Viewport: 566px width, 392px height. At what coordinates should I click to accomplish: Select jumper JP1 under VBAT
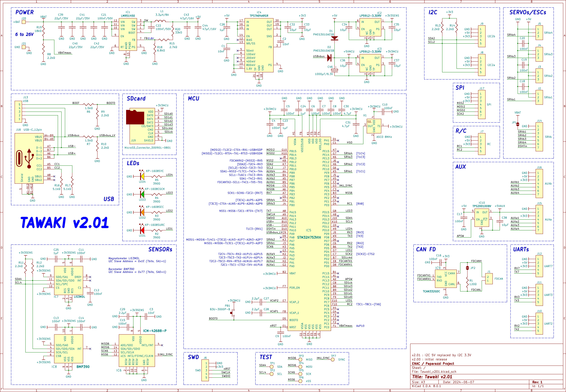pos(518,124)
